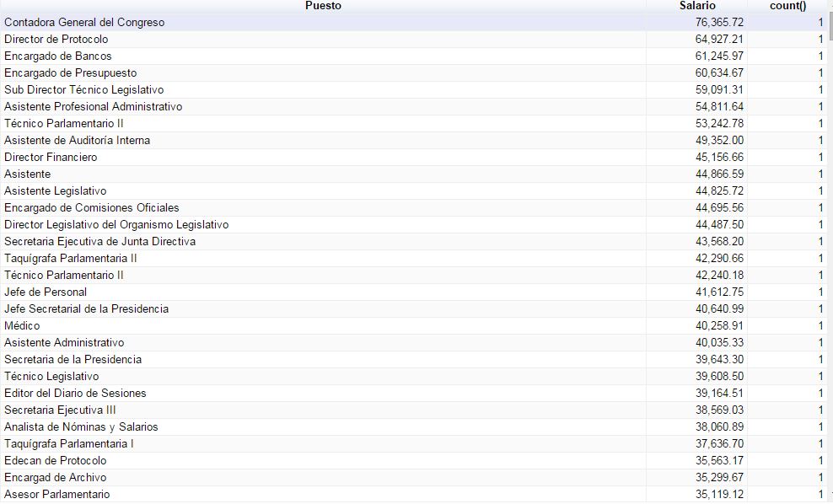Click Director Legislativo del Organismo Legislativo
Image resolution: width=833 pixels, height=504 pixels.
[116, 225]
